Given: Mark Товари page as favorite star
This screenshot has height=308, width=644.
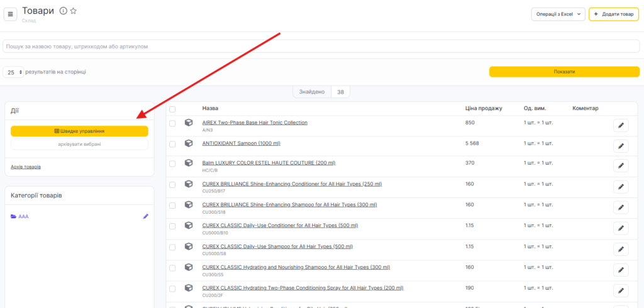Looking at the screenshot, I should click(x=74, y=11).
